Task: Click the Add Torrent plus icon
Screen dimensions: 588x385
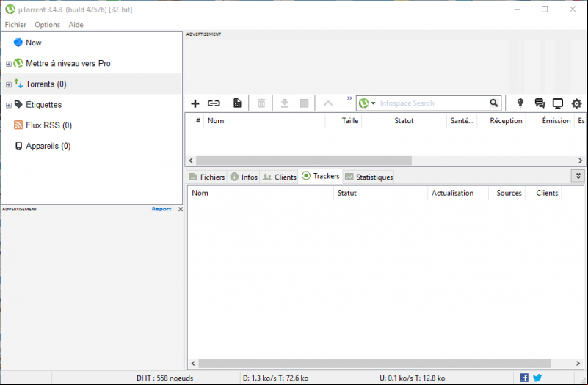Action: tap(195, 103)
